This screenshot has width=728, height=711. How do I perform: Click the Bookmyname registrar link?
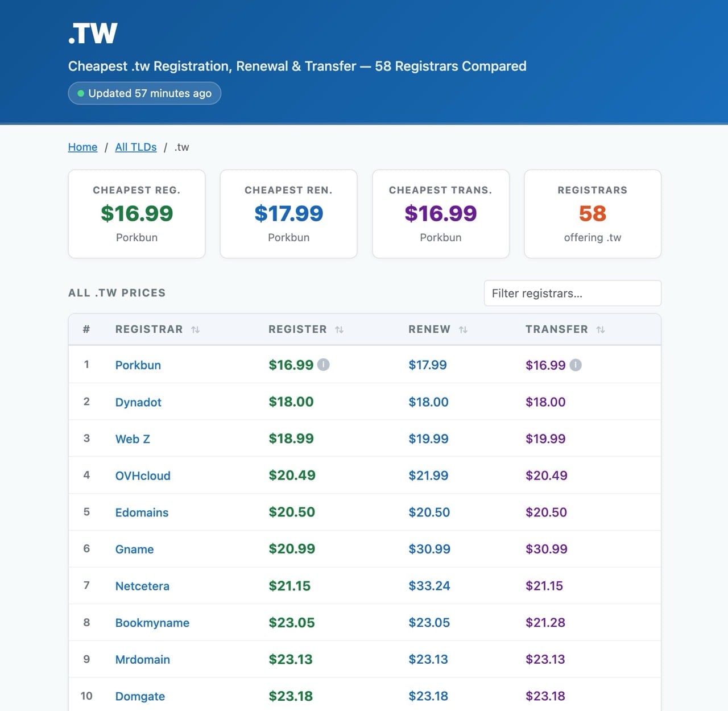point(152,623)
